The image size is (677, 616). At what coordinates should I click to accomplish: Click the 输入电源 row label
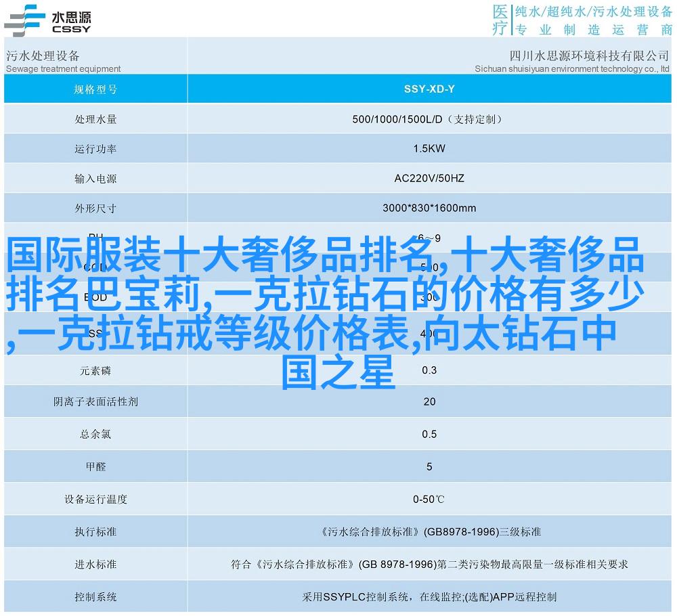[95, 179]
